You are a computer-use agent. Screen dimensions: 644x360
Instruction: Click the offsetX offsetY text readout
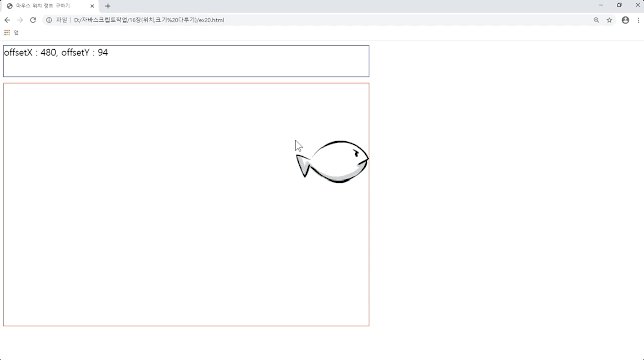point(56,52)
